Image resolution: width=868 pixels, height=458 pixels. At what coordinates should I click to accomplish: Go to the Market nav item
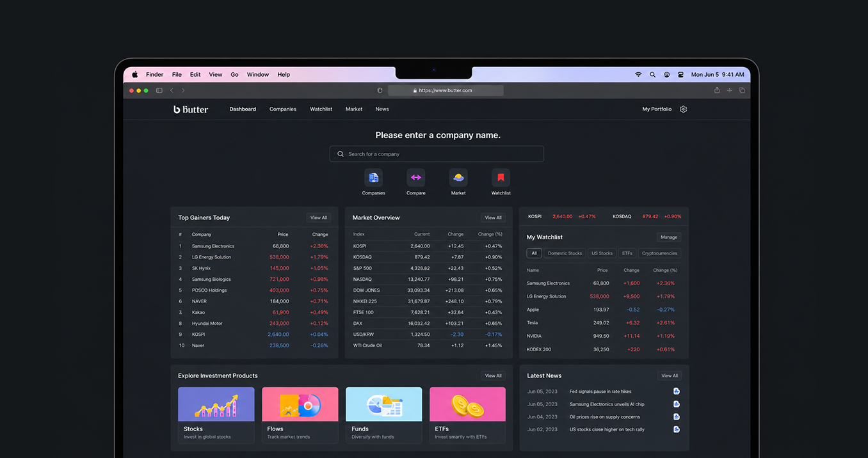(x=354, y=109)
